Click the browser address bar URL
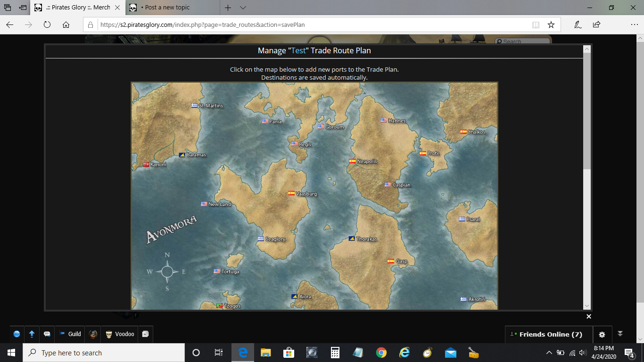 coord(203,25)
